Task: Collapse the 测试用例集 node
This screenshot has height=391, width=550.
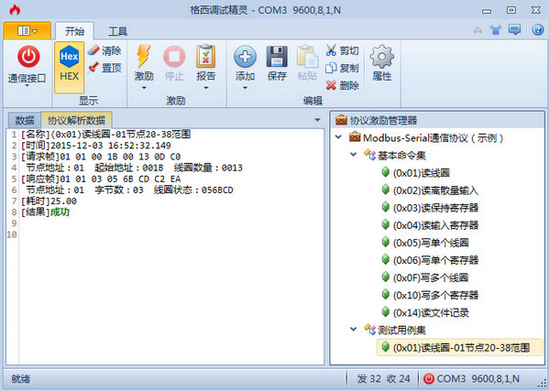Action: pos(353,329)
